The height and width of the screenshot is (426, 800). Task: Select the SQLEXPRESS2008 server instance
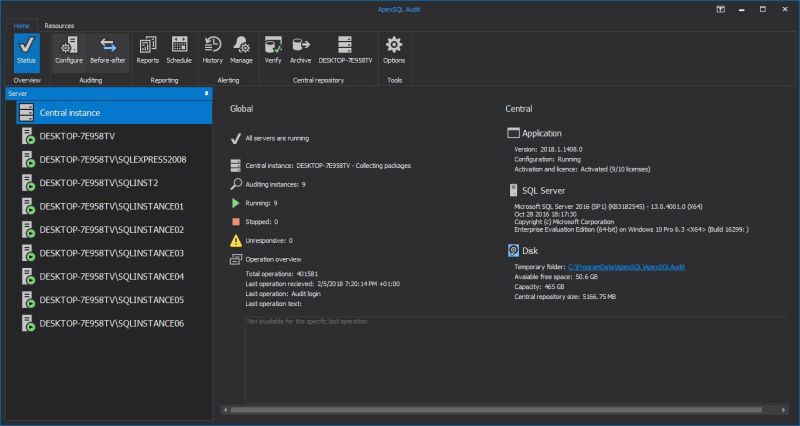click(114, 160)
